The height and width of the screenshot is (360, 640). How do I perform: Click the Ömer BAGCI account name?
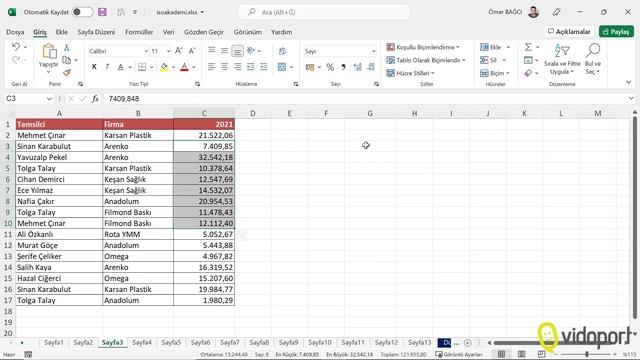[x=505, y=12]
